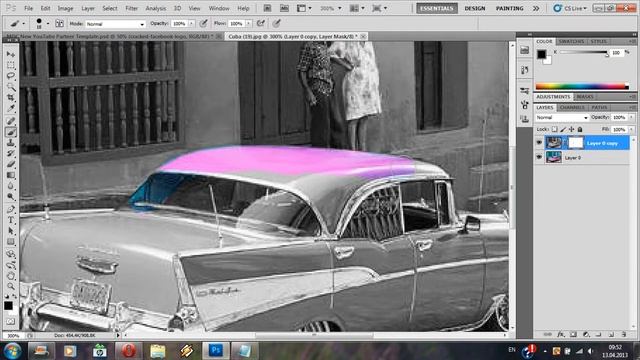Open the brush Mode dropdown
Image resolution: width=640 pixels, height=360 pixels.
coord(115,24)
